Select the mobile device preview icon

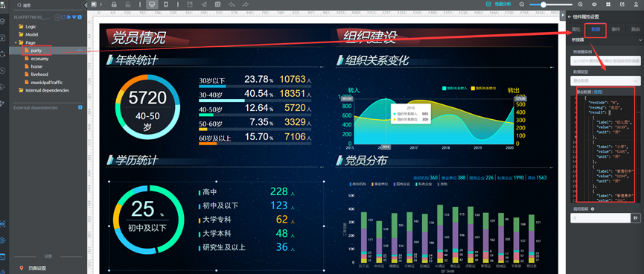click(x=165, y=4)
